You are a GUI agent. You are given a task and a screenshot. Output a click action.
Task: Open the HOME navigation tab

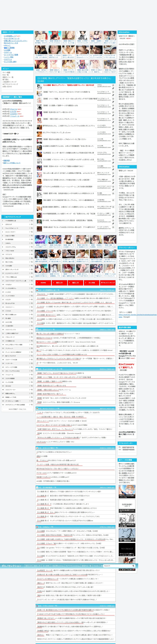pos(43,283)
